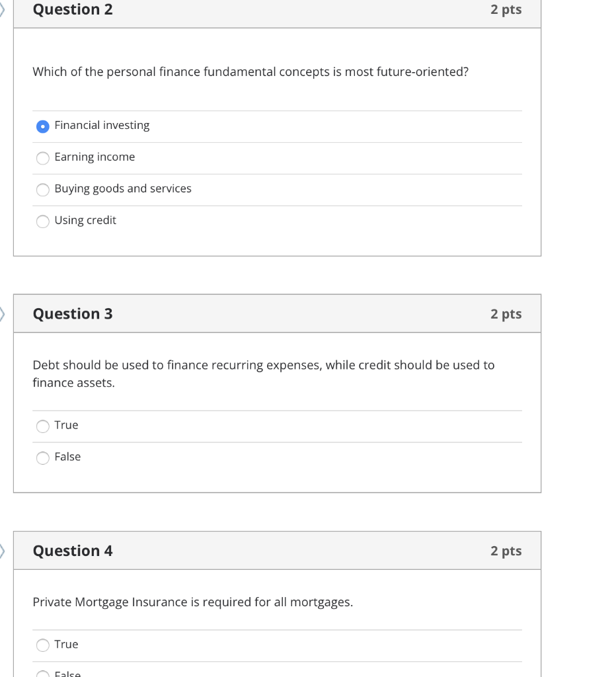This screenshot has width=616, height=677.
Task: Click the 2 pts label on Question 3
Action: click(507, 313)
